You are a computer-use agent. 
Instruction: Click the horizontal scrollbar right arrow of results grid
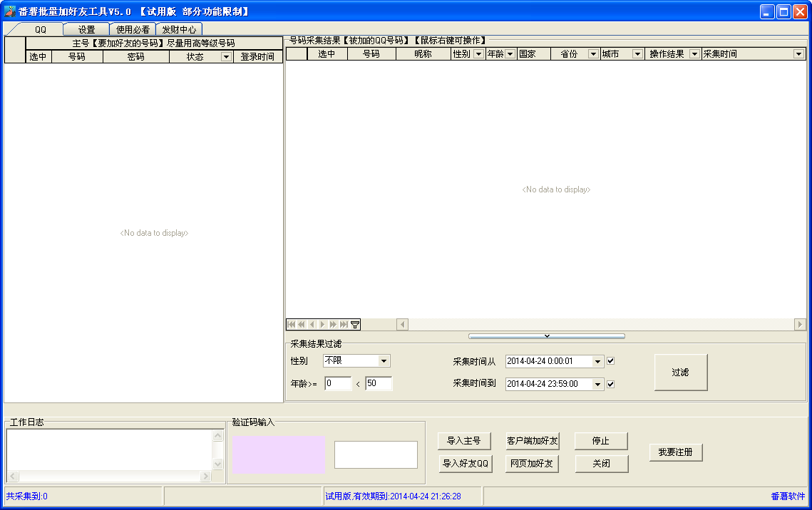[x=800, y=324]
